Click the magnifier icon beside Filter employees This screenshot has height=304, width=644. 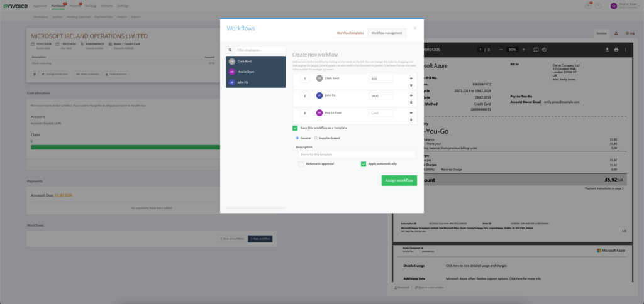tap(230, 50)
